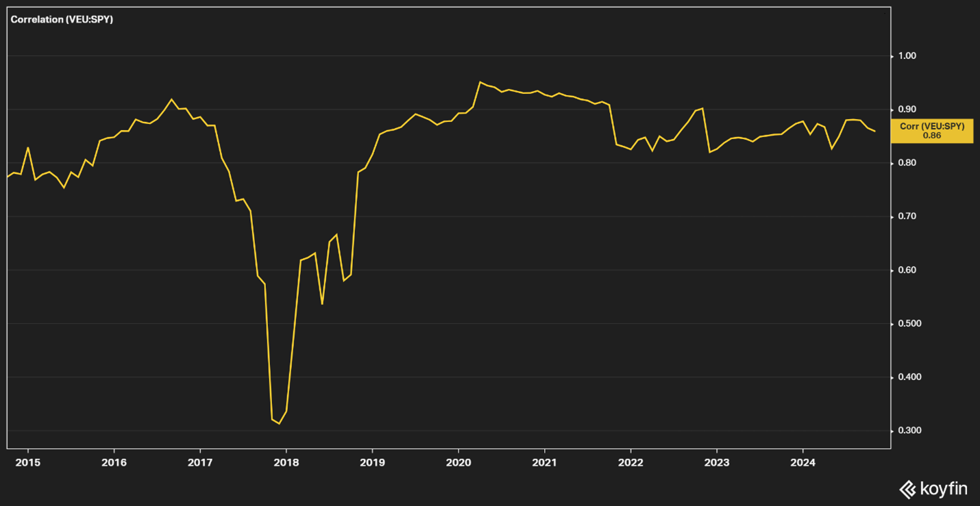Select the Corr (VEU:SPY) 0.86 value tag
The image size is (980, 506).
tap(931, 131)
